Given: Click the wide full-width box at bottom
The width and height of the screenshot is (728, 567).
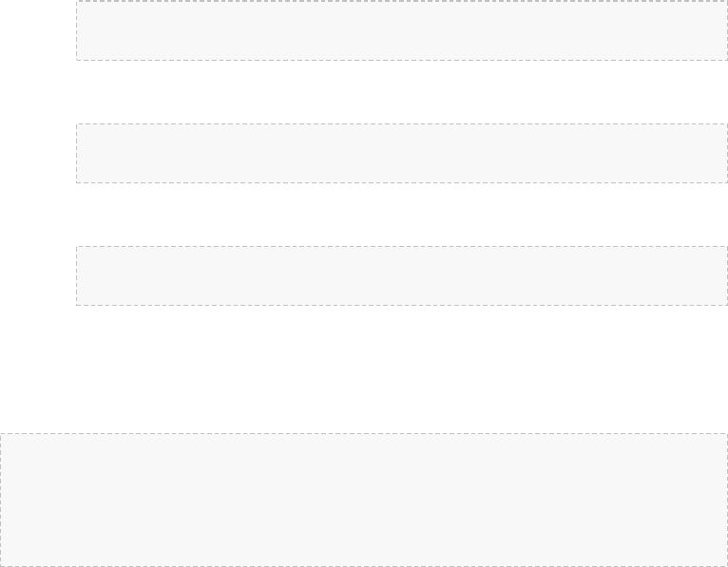Looking at the screenshot, I should pyautogui.click(x=364, y=500).
